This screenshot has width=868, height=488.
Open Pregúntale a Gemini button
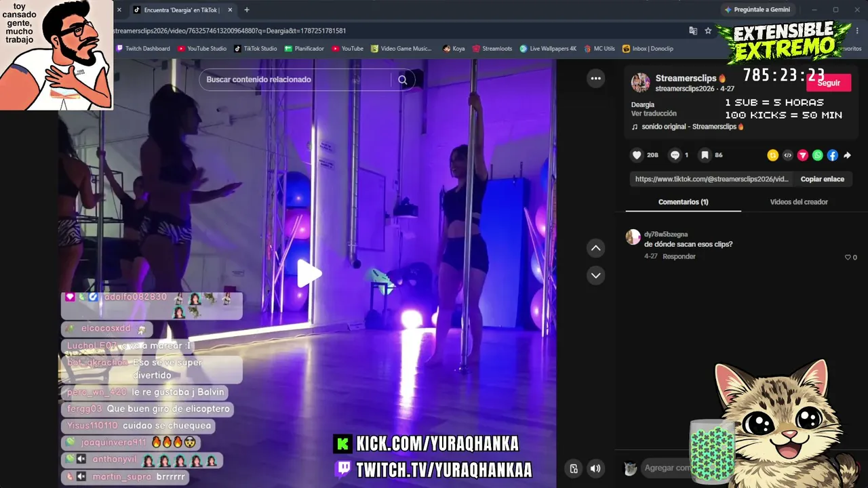[757, 10]
